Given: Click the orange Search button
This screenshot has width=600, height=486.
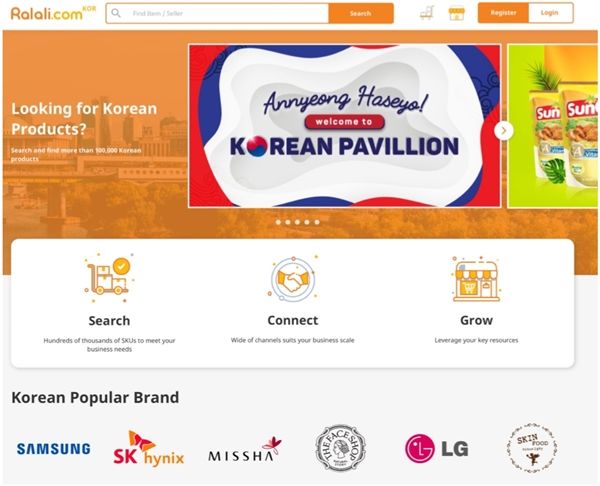Looking at the screenshot, I should pyautogui.click(x=361, y=13).
